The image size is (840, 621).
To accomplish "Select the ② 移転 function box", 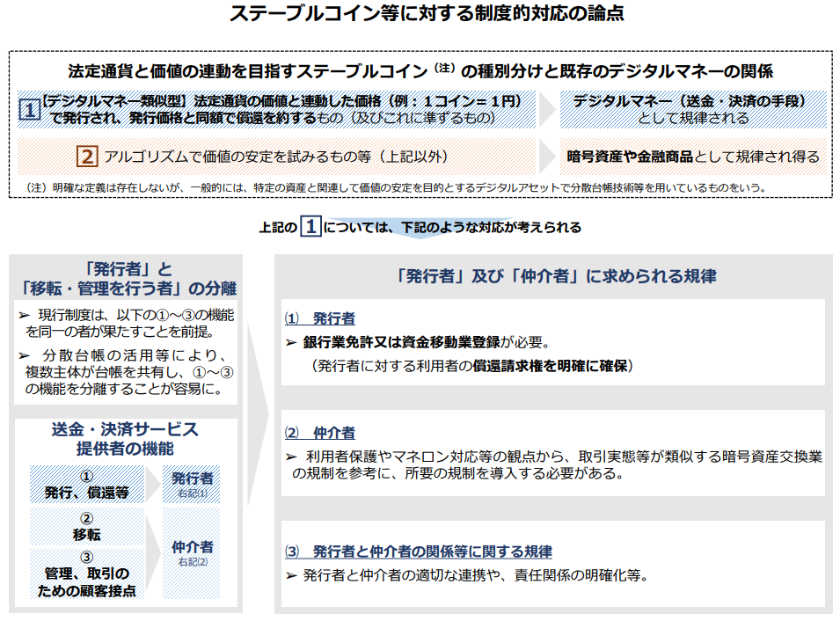I will (86, 526).
